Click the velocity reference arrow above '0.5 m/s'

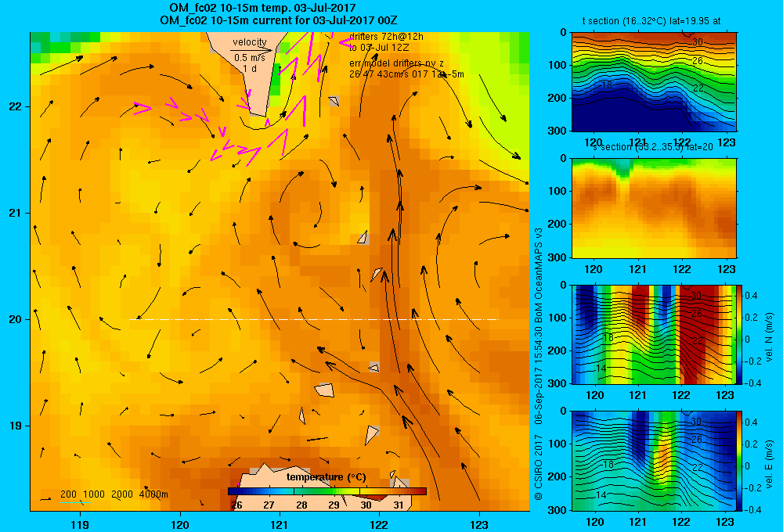pos(251,50)
